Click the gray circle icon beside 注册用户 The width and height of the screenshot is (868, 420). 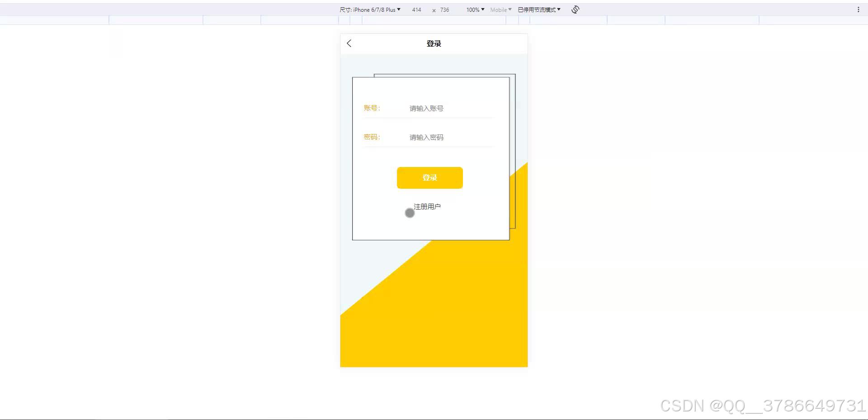[410, 212]
